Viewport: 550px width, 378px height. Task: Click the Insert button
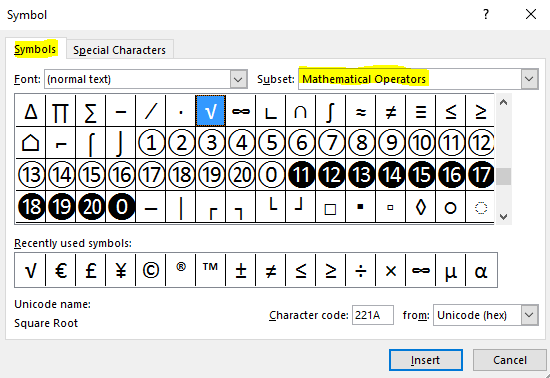pyautogui.click(x=425, y=360)
